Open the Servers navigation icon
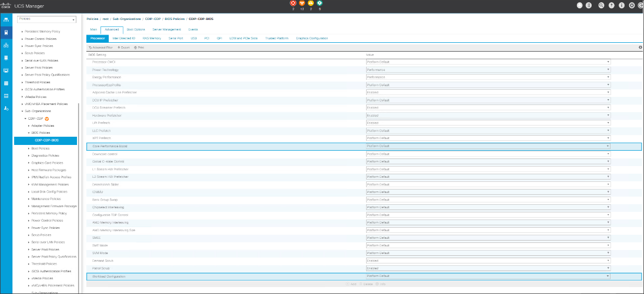The width and height of the screenshot is (644, 294). click(x=6, y=32)
